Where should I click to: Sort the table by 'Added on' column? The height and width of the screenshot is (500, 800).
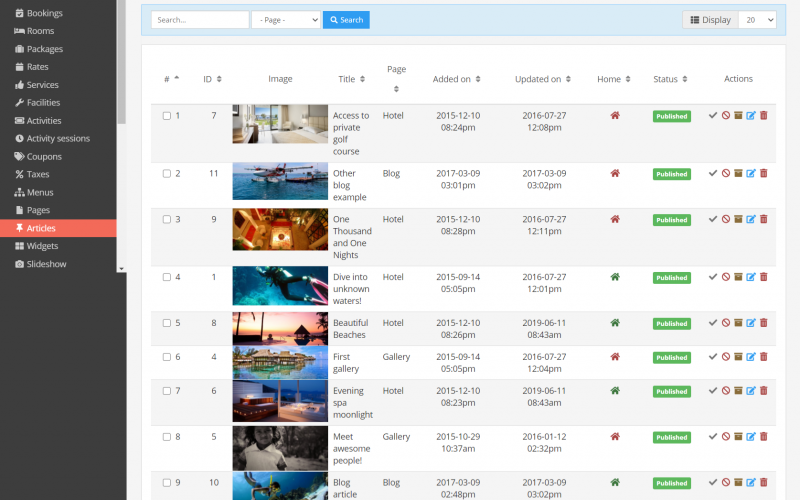pos(457,79)
